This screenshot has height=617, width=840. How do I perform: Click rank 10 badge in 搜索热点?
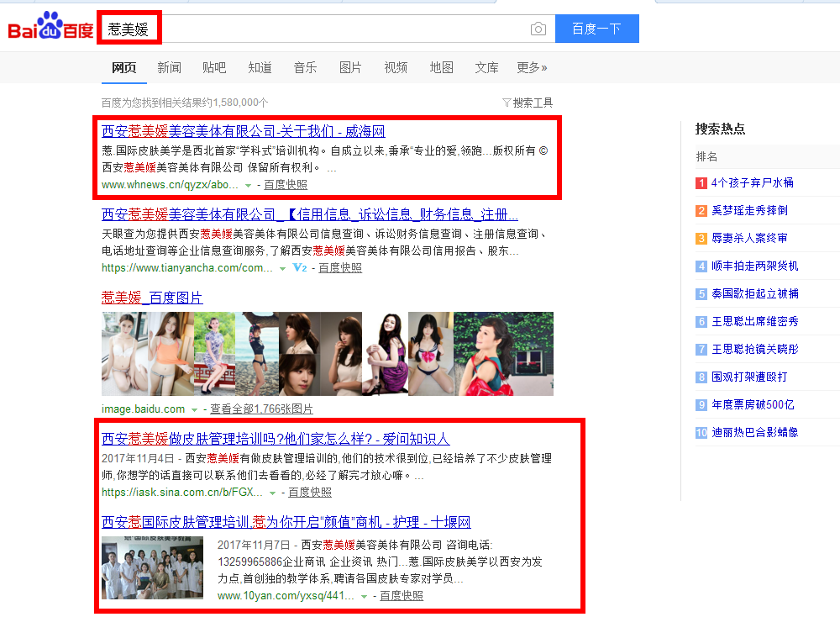pyautogui.click(x=701, y=433)
